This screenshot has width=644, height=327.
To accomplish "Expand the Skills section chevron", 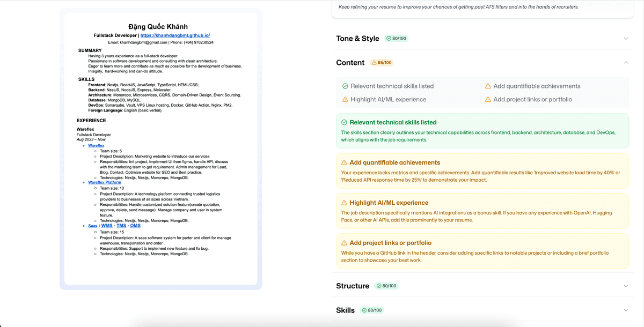I will coord(626,310).
